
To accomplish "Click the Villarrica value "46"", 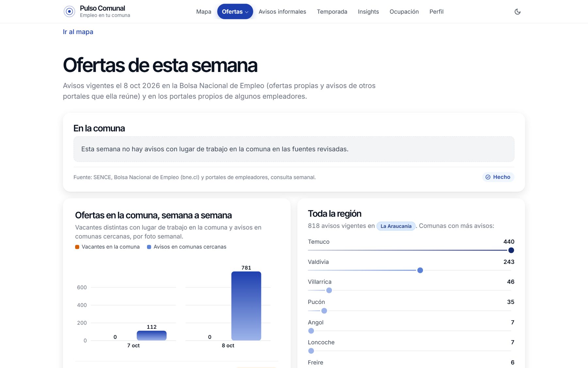I will click(x=511, y=282).
